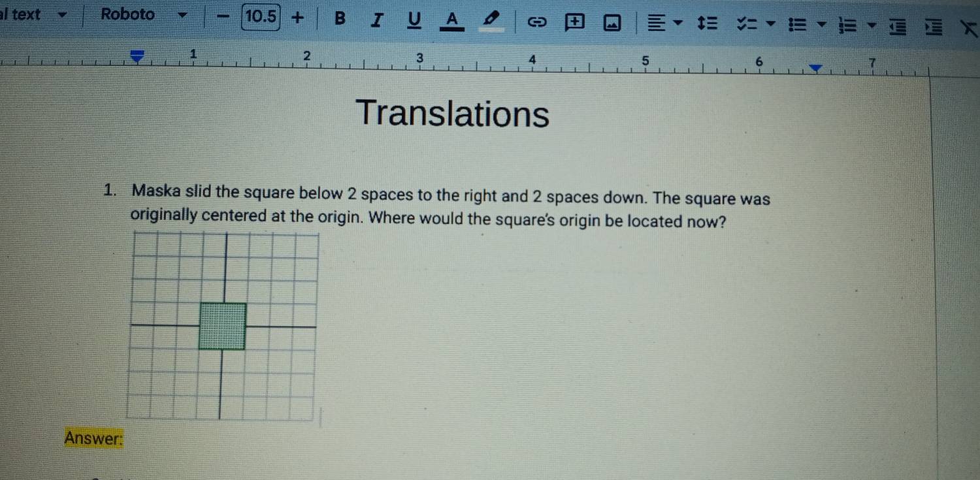Increase font size with the plus button
Screen dimensions: 980x480
[297, 18]
